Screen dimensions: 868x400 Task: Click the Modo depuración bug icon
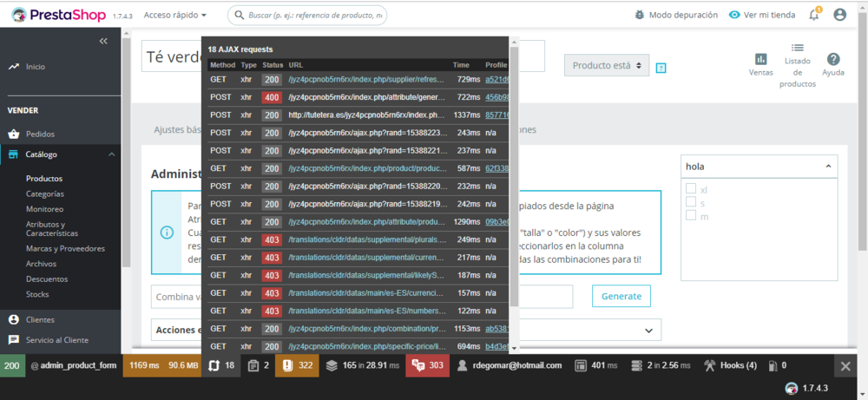click(x=640, y=15)
